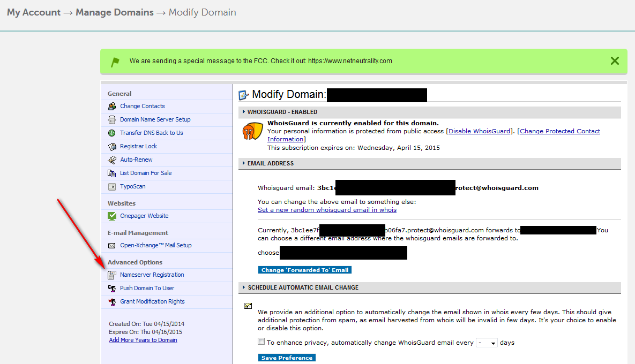Click the green flag notification icon
The image size is (635, 364).
[115, 62]
